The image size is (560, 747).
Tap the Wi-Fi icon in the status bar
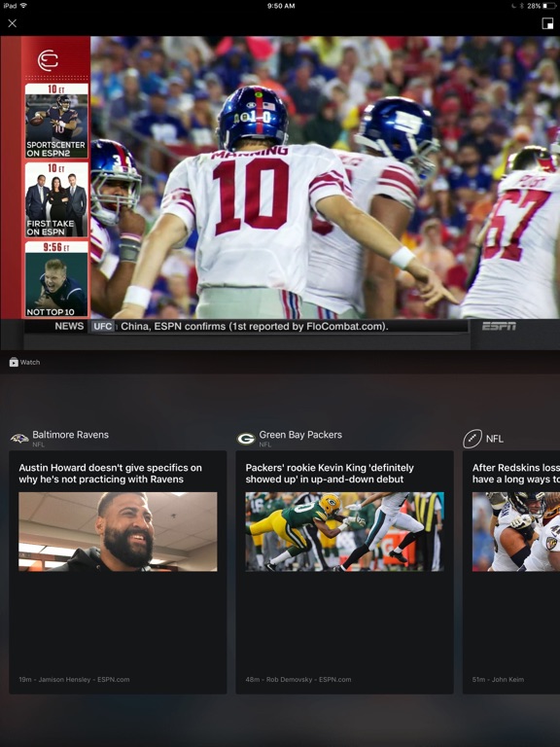click(x=23, y=5)
